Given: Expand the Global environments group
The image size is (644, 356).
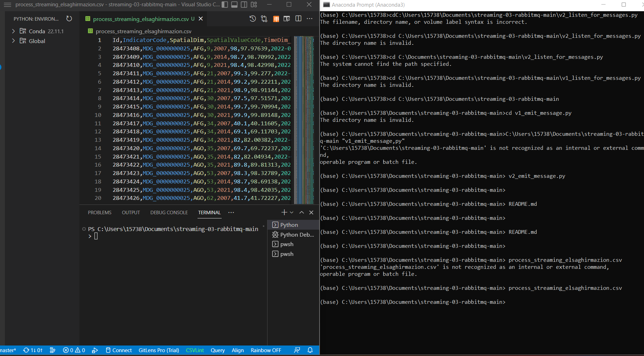Looking at the screenshot, I should (x=13, y=41).
